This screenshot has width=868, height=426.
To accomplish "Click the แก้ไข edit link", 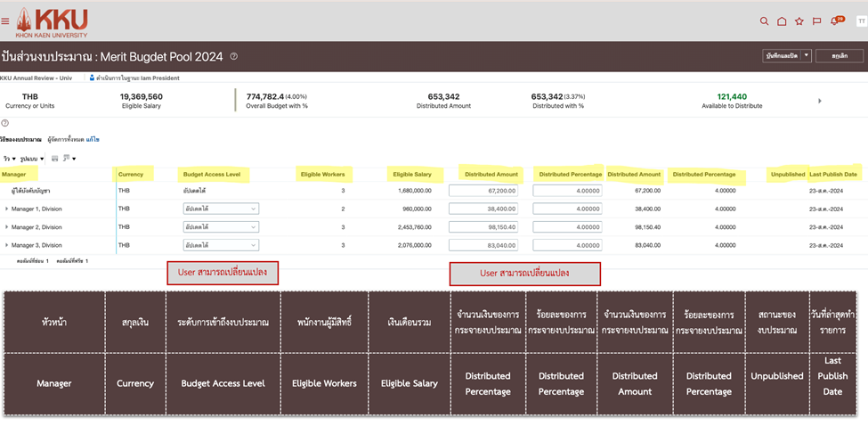I will (93, 139).
